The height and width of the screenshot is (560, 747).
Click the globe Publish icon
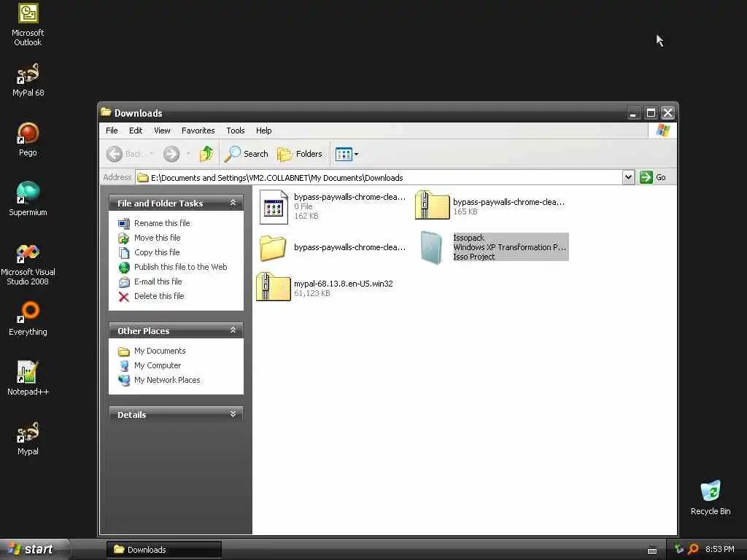click(x=124, y=267)
